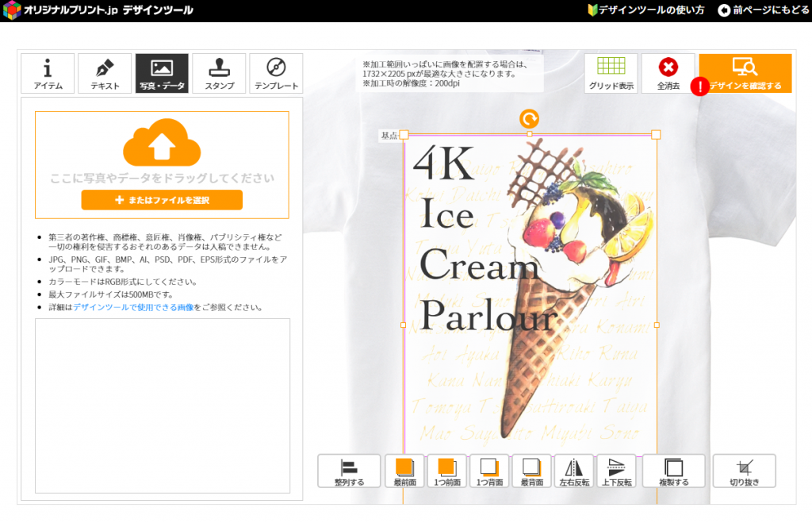Viewport: 812px width, 523px height.
Task: Move image 1つ前面 forward
Action: coord(447,471)
